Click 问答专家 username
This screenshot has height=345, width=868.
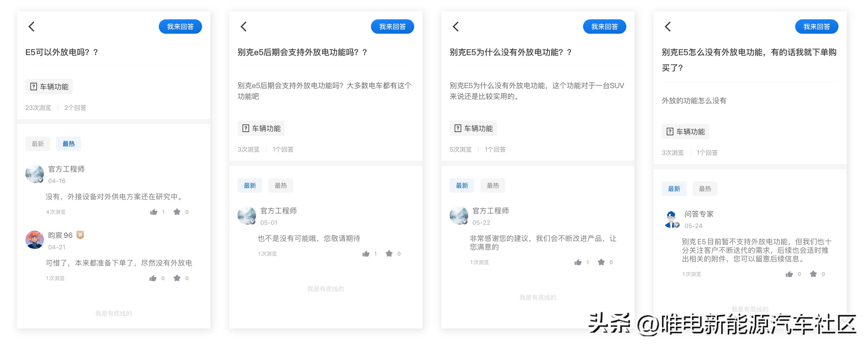(699, 214)
